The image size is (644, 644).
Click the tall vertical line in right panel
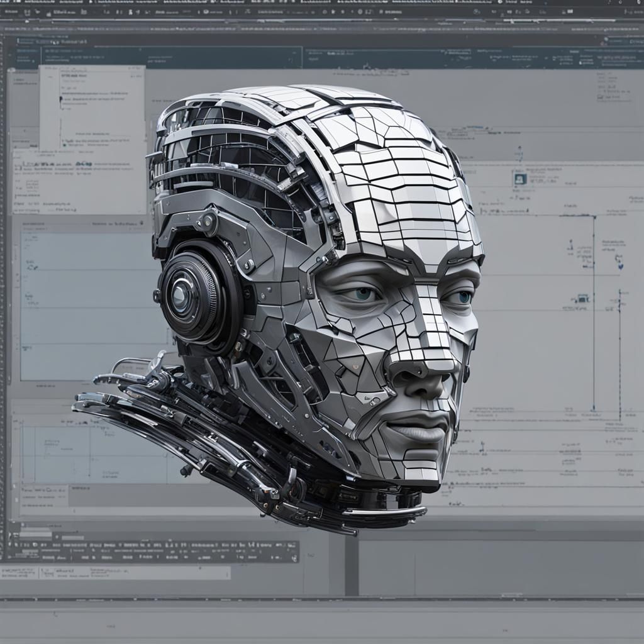(x=594, y=314)
